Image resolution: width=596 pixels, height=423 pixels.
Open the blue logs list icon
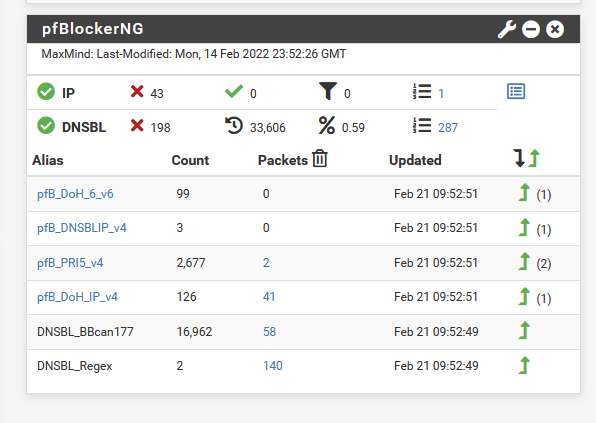pos(516,92)
